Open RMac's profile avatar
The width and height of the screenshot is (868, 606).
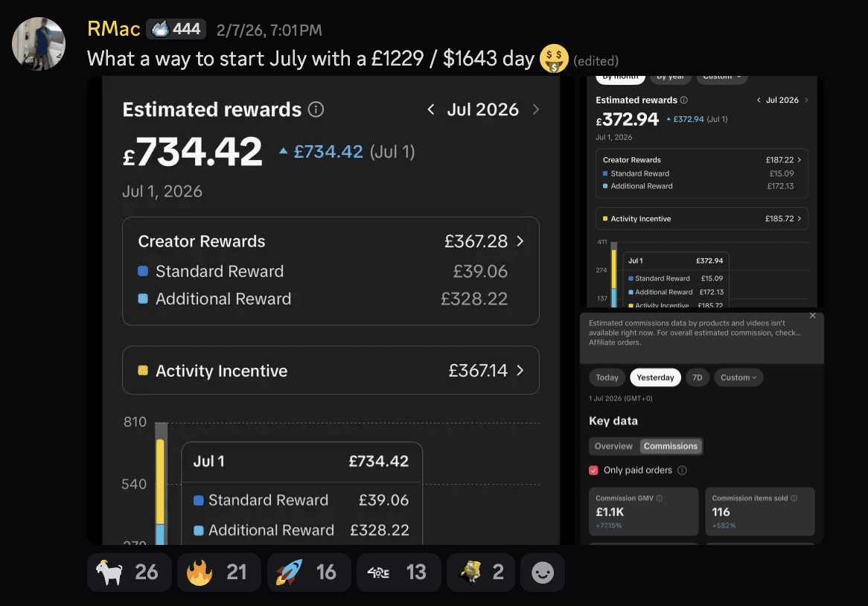pos(39,44)
